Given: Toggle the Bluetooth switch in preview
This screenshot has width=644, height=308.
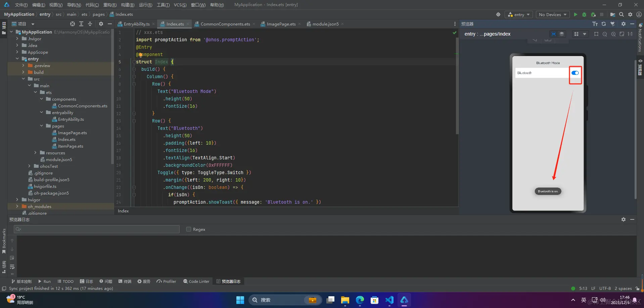Looking at the screenshot, I should (575, 73).
